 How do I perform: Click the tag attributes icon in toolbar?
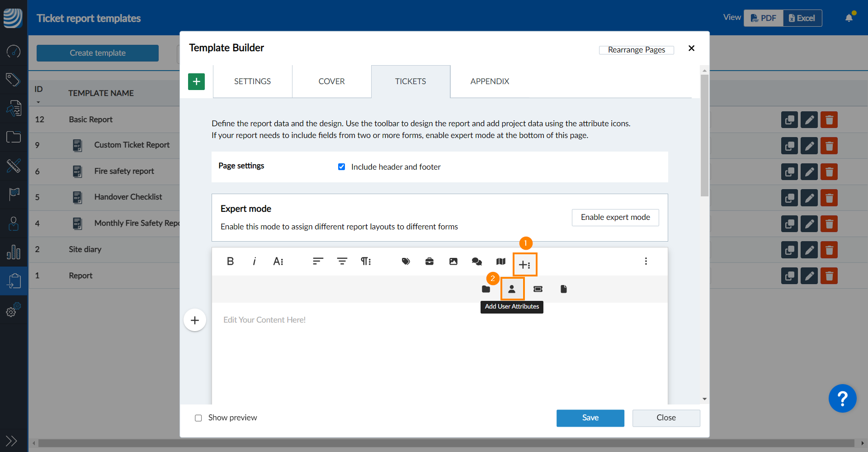(x=406, y=262)
